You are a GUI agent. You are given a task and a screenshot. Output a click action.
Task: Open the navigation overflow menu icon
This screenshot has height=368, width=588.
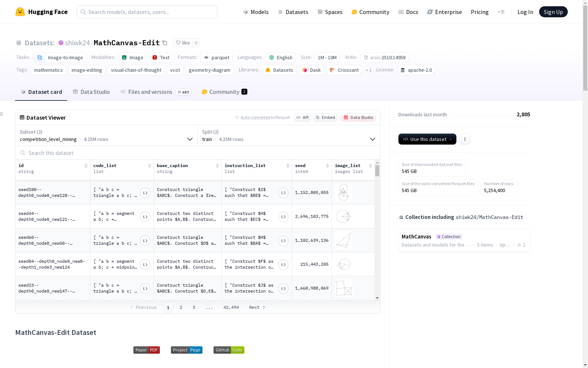pyautogui.click(x=501, y=12)
